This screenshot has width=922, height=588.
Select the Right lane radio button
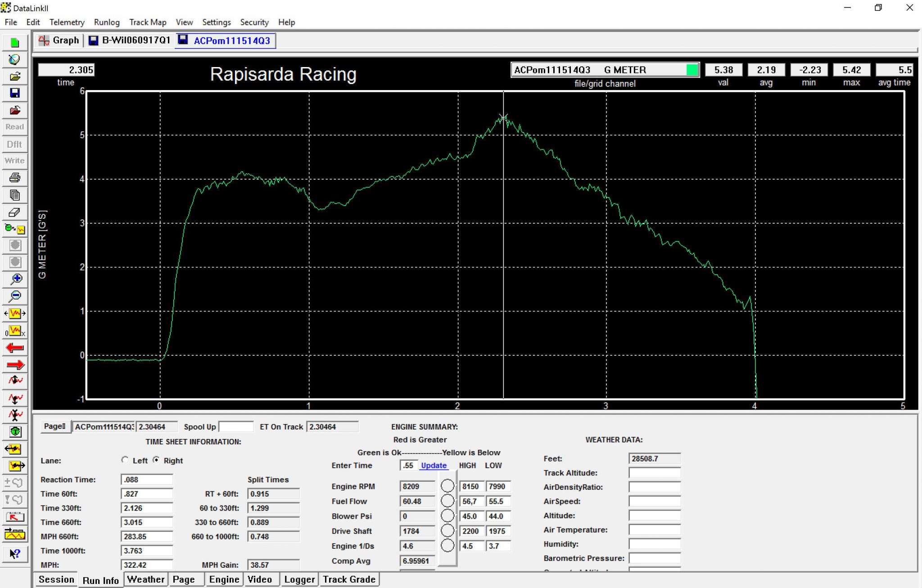(156, 460)
